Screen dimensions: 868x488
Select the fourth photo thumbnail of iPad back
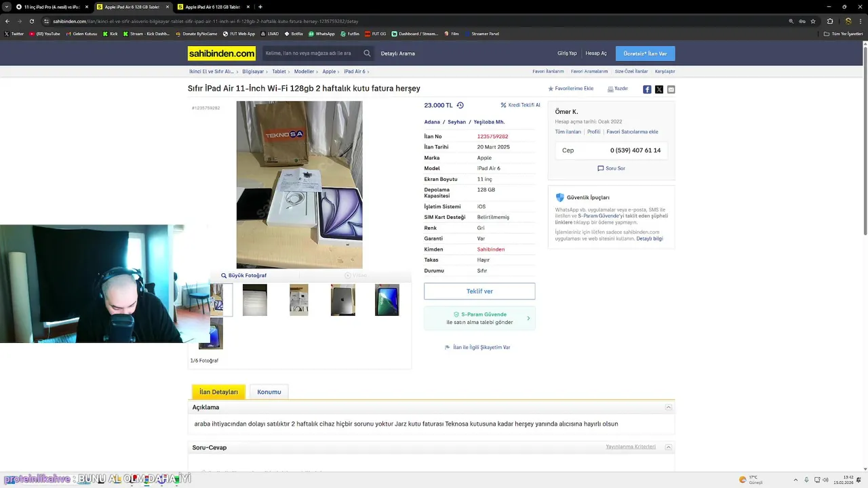click(x=343, y=300)
